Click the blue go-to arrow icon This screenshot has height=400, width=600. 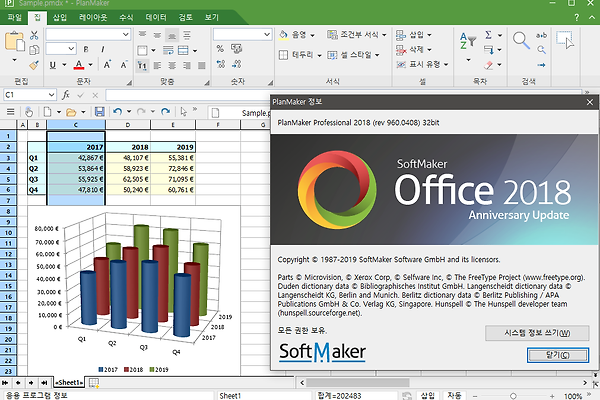[541, 65]
